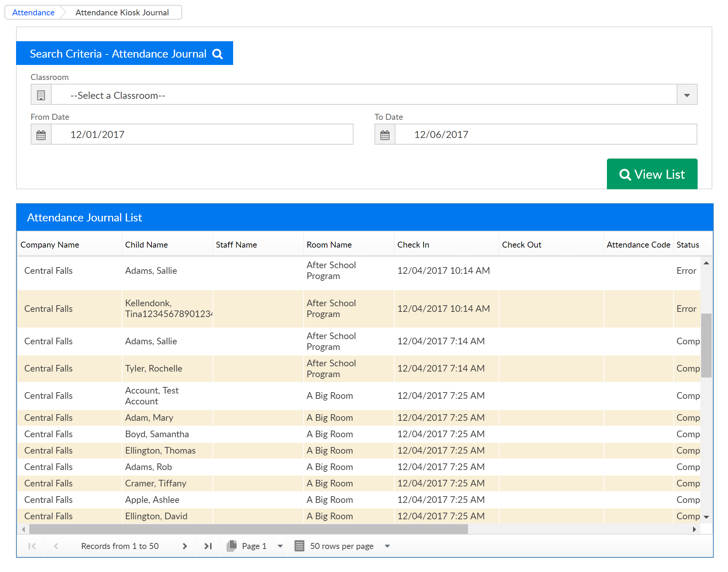Click the Attendance breadcrumb link

pyautogui.click(x=33, y=13)
